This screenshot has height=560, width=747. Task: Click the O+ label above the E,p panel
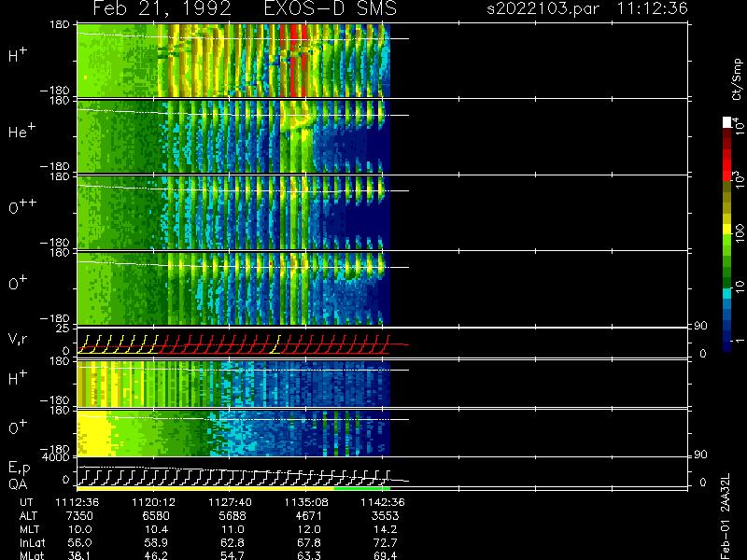[x=18, y=427]
